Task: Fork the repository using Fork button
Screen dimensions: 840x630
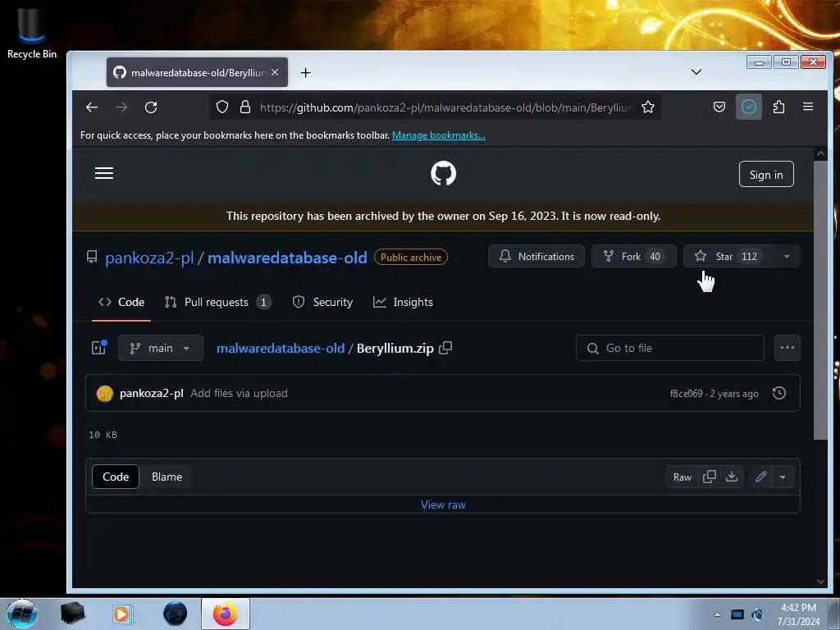Action: (x=634, y=256)
